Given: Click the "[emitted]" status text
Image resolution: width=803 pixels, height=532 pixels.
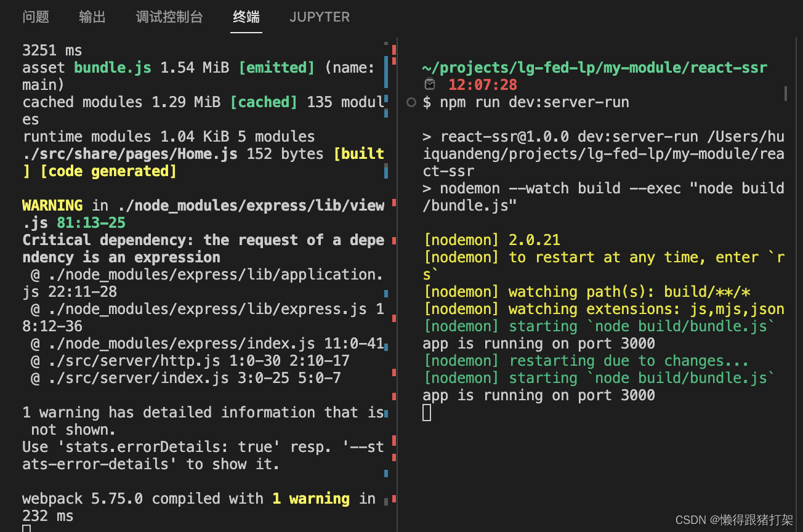Looking at the screenshot, I should coord(276,68).
